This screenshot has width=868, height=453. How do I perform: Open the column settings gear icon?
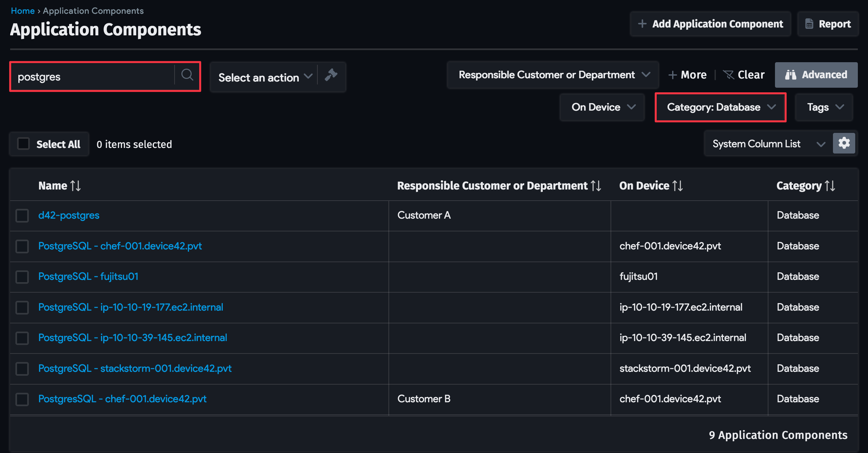pyautogui.click(x=844, y=143)
